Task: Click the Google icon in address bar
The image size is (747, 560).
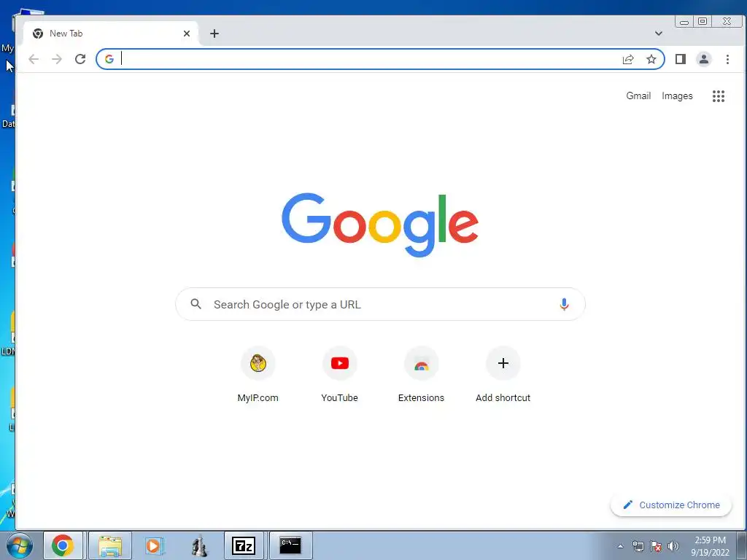Action: tap(109, 59)
